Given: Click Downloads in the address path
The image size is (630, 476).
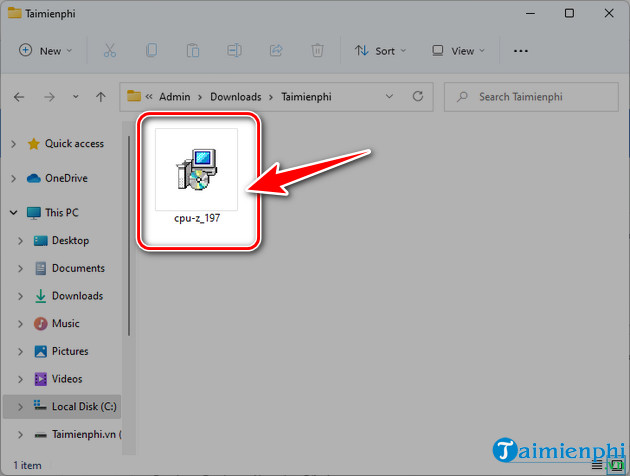Looking at the screenshot, I should (x=235, y=97).
